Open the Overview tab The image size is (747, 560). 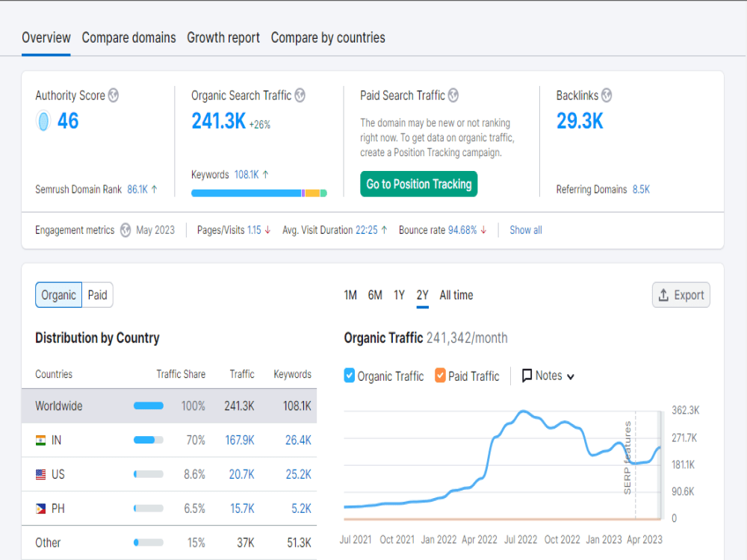tap(46, 38)
